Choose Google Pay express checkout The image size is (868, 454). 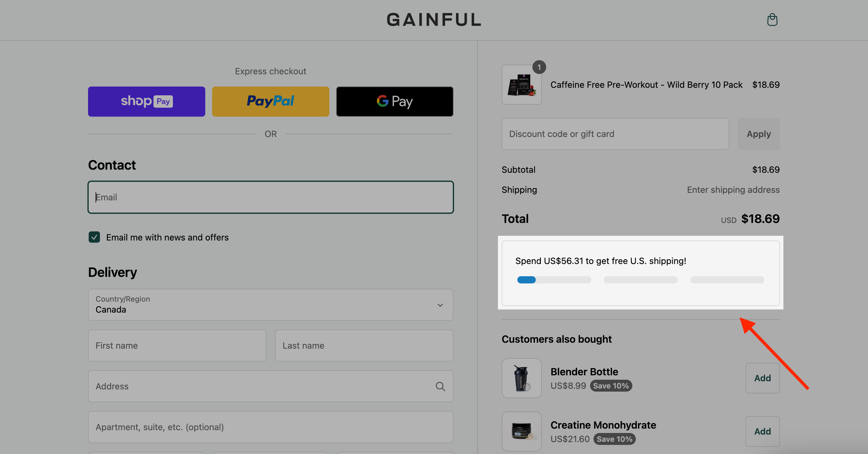tap(395, 102)
